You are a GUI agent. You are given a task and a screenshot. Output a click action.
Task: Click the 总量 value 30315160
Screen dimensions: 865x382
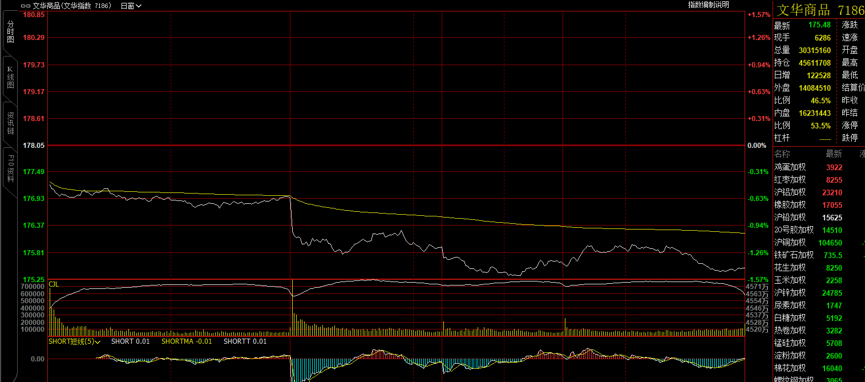tap(815, 50)
